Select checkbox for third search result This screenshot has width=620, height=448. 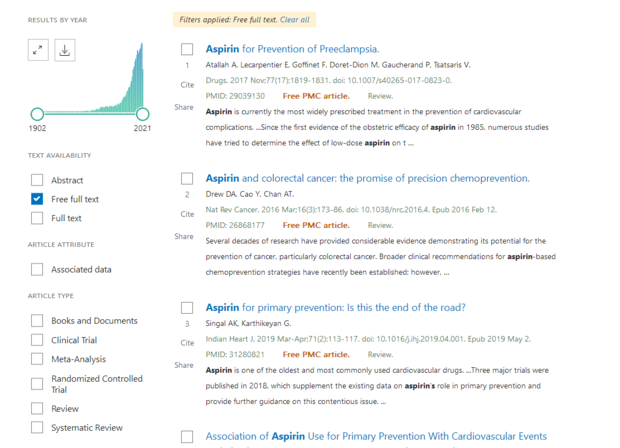point(187,308)
